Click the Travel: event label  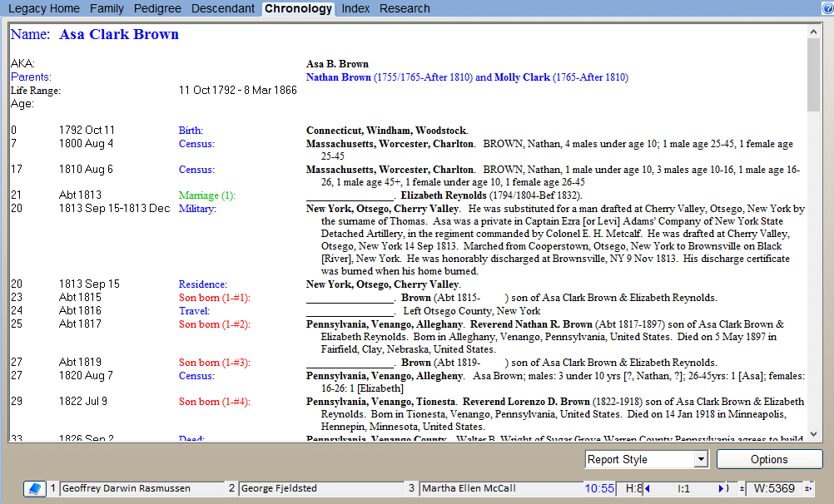pyautogui.click(x=194, y=311)
